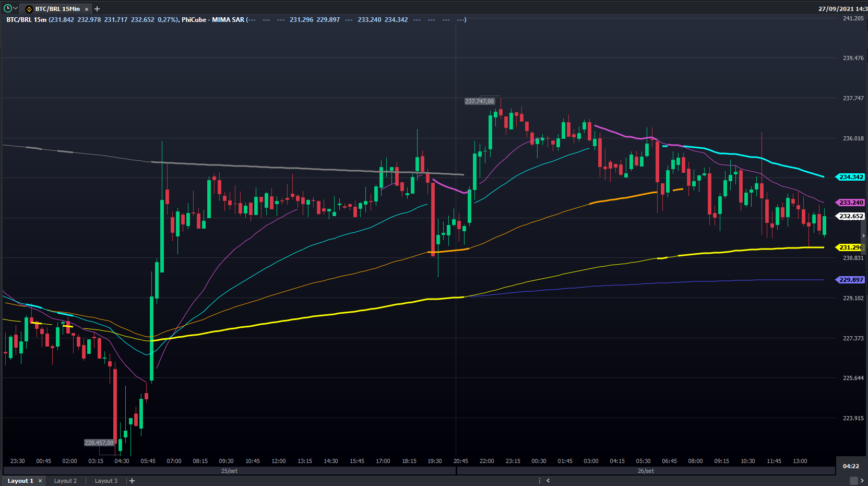Viewport: 868px width, 486px height.
Task: Click the 237.747,00 high price marker
Action: coord(479,101)
